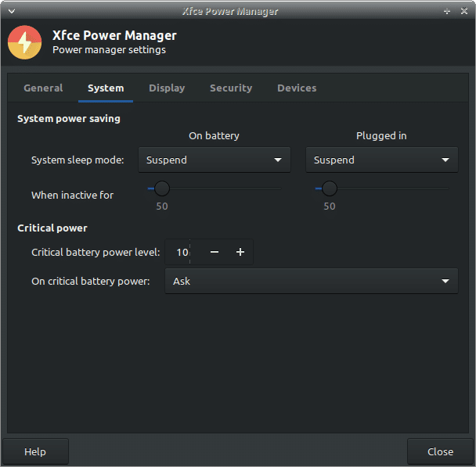
Task: Maximize the window with the plus icon
Action: coord(447,12)
